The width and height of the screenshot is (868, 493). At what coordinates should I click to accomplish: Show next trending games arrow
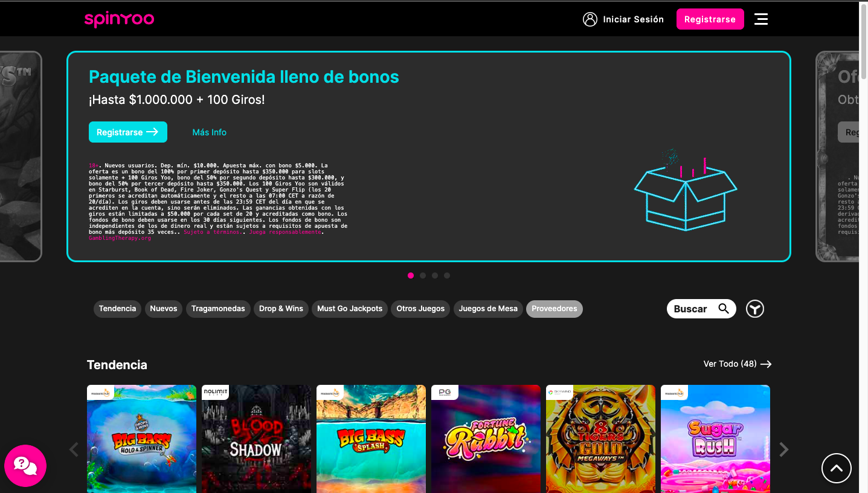(783, 449)
